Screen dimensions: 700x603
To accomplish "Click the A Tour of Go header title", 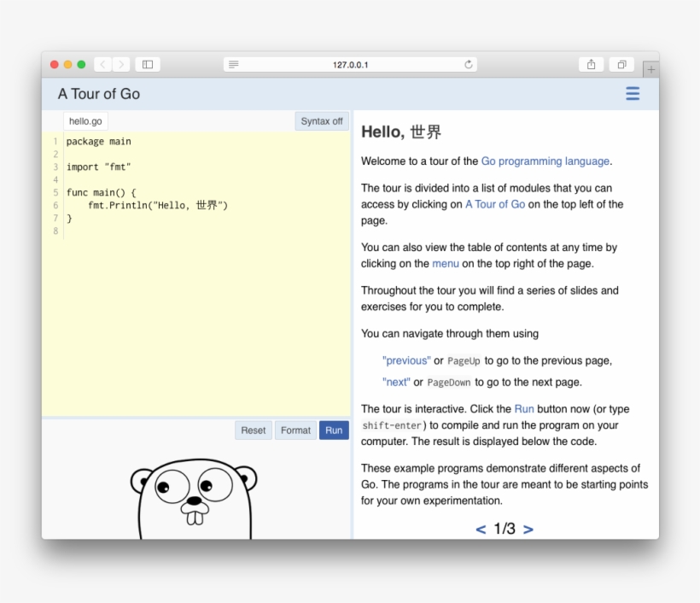I will pyautogui.click(x=99, y=94).
